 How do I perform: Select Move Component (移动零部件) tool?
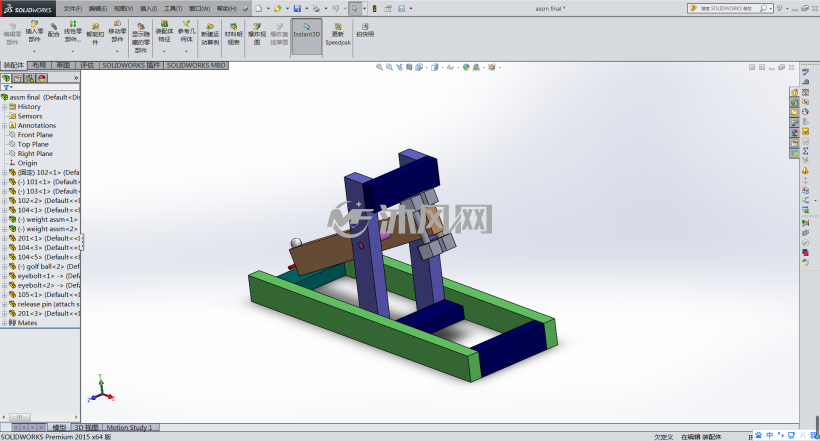pos(117,31)
